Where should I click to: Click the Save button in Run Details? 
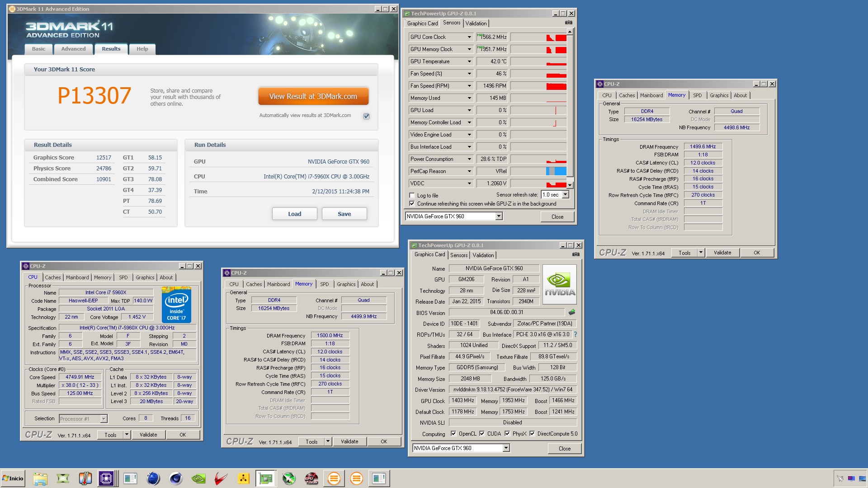point(344,214)
